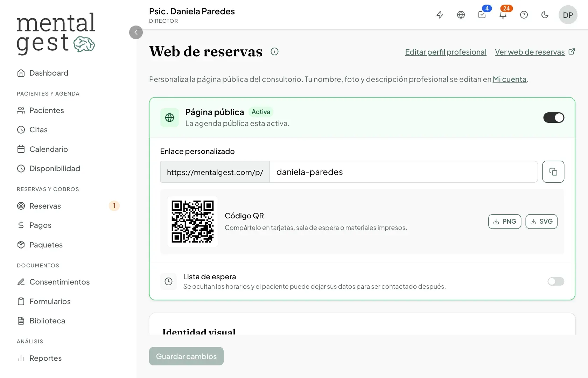This screenshot has width=588, height=378.
Task: Copy the personalized link with copy icon
Action: coord(553,171)
